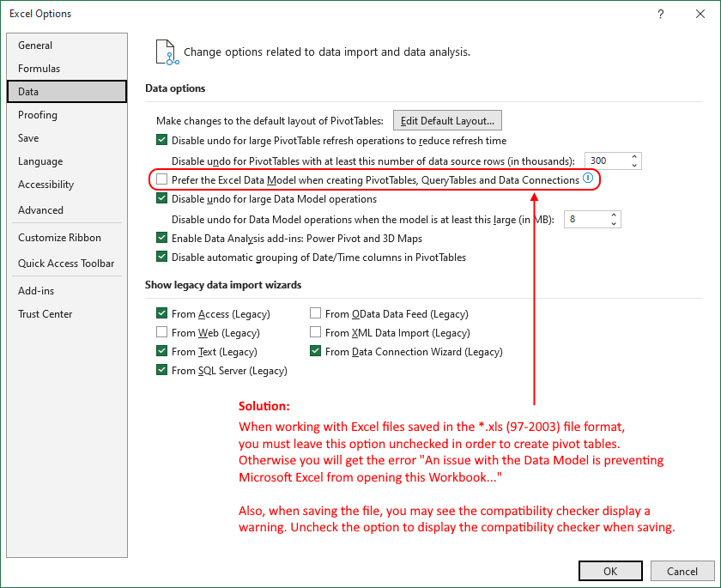This screenshot has height=588, width=721.
Task: Uncheck From Data Connection Wizard (Legacy)
Action: point(316,351)
